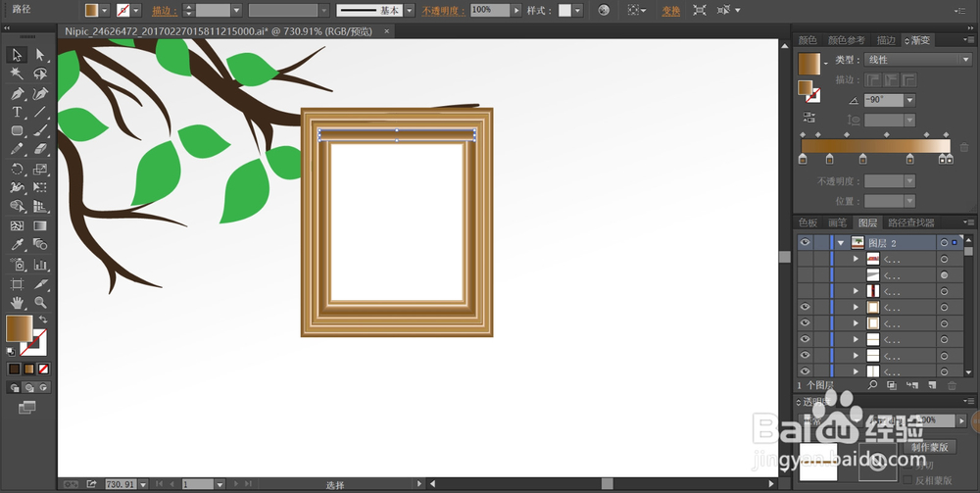Select the Direct Selection tool
Image resolution: width=980 pixels, height=493 pixels.
point(40,55)
